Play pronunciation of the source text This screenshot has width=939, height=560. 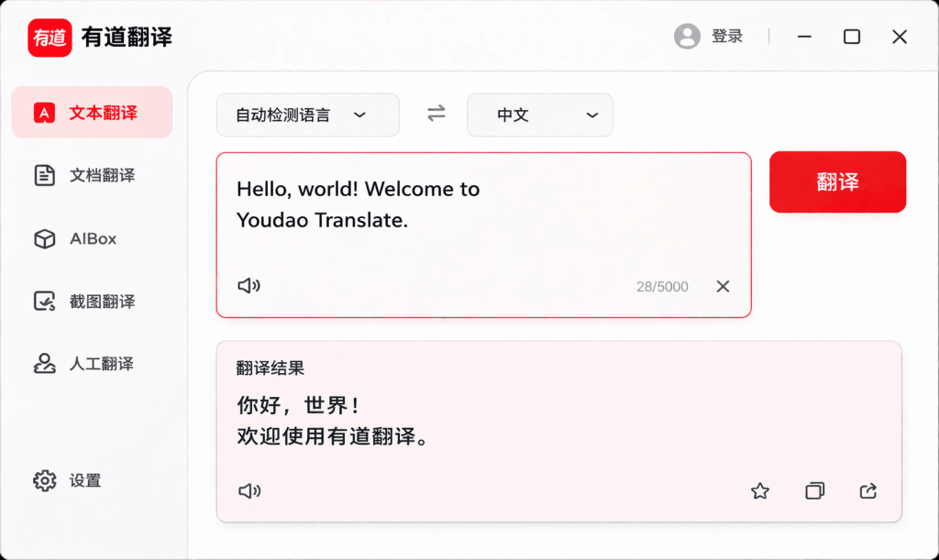[x=248, y=285]
